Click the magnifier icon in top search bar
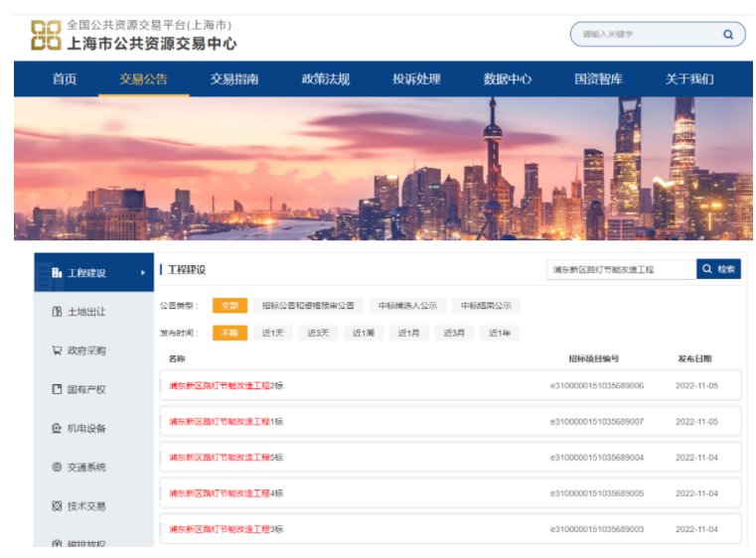The width and height of the screenshot is (756, 558). 728,34
